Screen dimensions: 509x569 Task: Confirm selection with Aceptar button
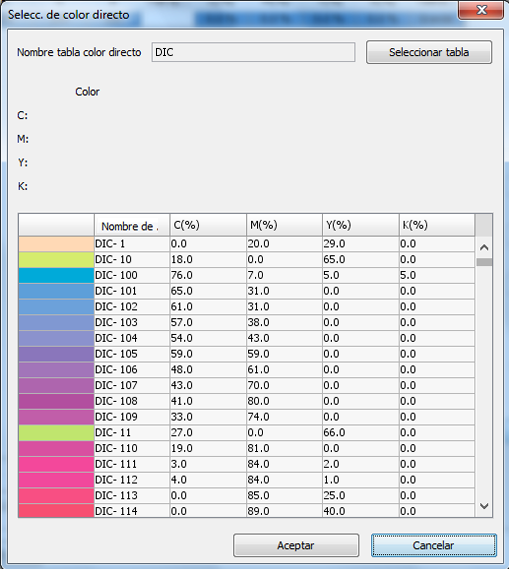pos(296,545)
